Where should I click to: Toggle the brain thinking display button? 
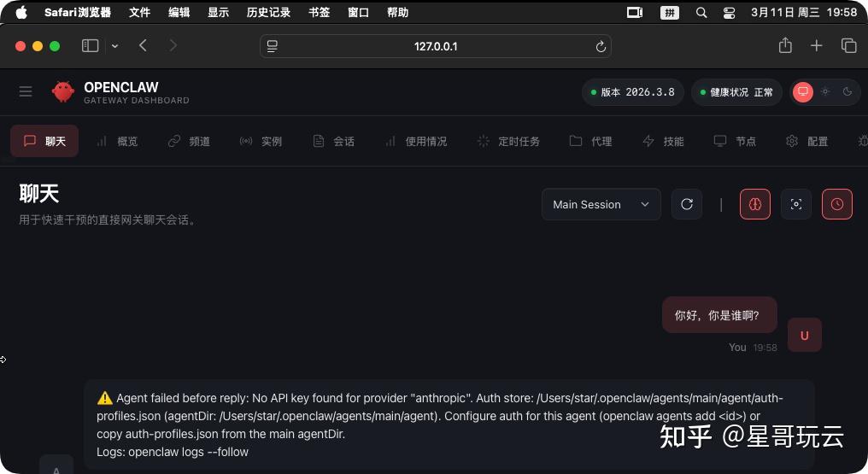pyautogui.click(x=755, y=204)
